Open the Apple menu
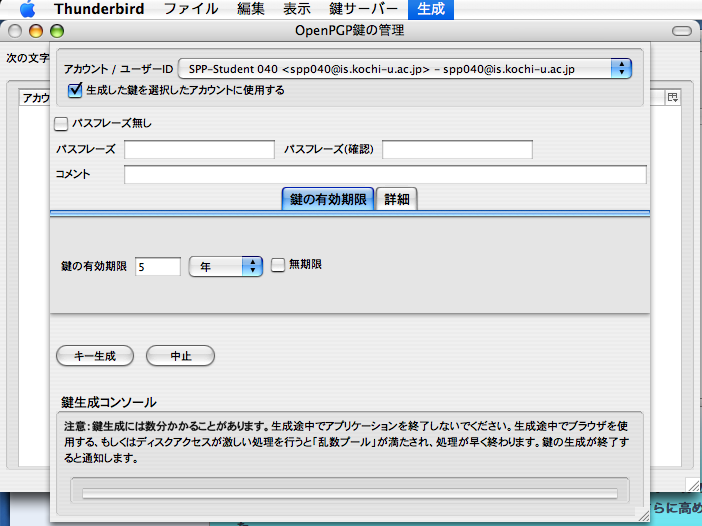 tap(28, 9)
